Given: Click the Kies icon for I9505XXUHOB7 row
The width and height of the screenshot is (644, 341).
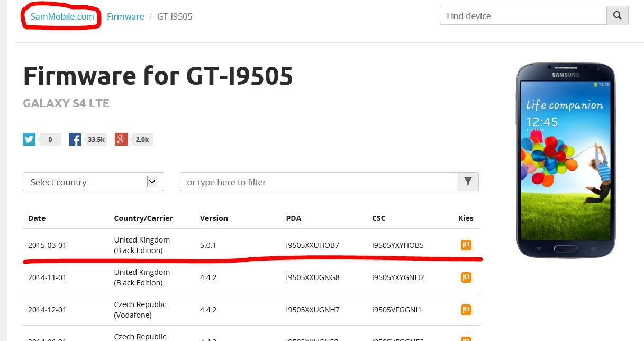Looking at the screenshot, I should [x=466, y=245].
